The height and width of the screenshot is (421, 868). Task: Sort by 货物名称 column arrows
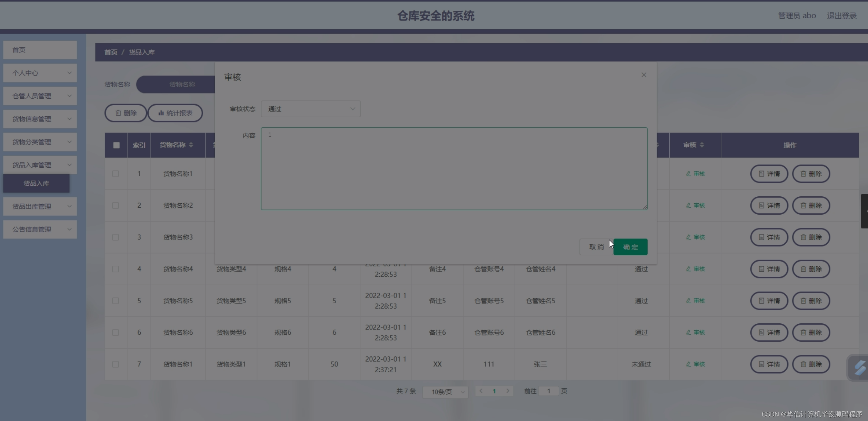(191, 145)
